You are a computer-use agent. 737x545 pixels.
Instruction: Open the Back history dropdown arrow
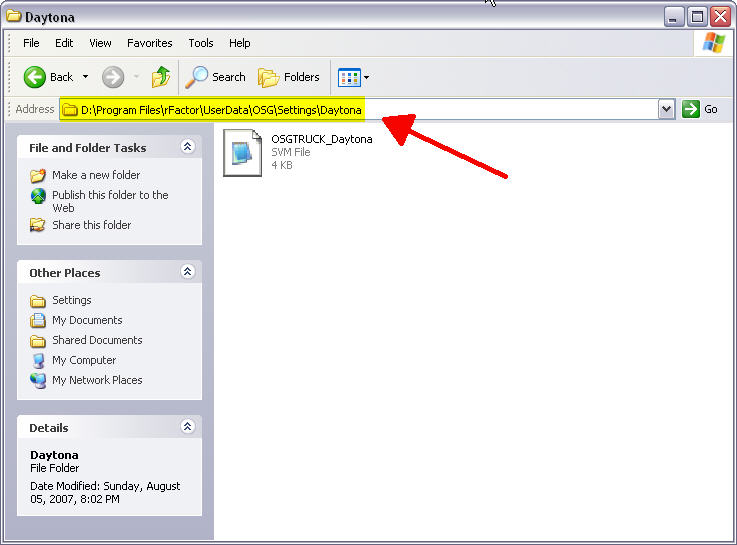(x=86, y=77)
